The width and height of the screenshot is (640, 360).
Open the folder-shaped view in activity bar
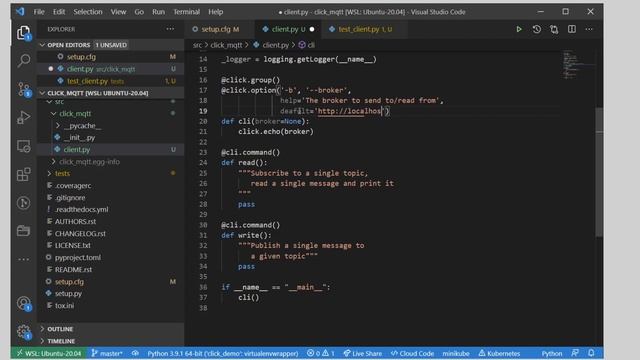click(24, 231)
